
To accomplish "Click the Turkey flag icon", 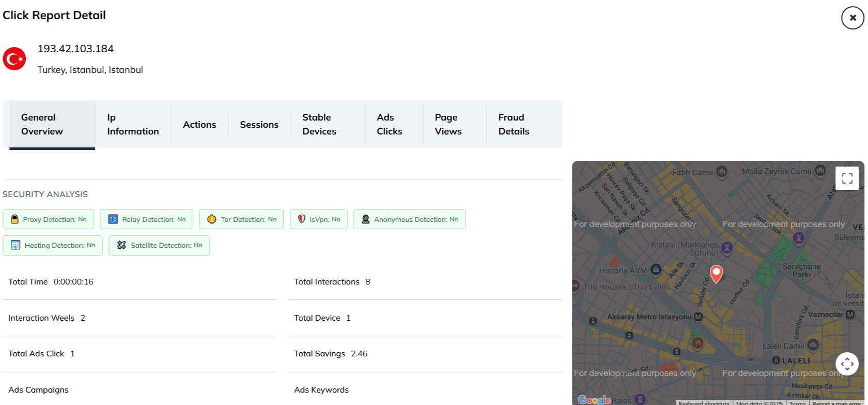I will (x=14, y=58).
